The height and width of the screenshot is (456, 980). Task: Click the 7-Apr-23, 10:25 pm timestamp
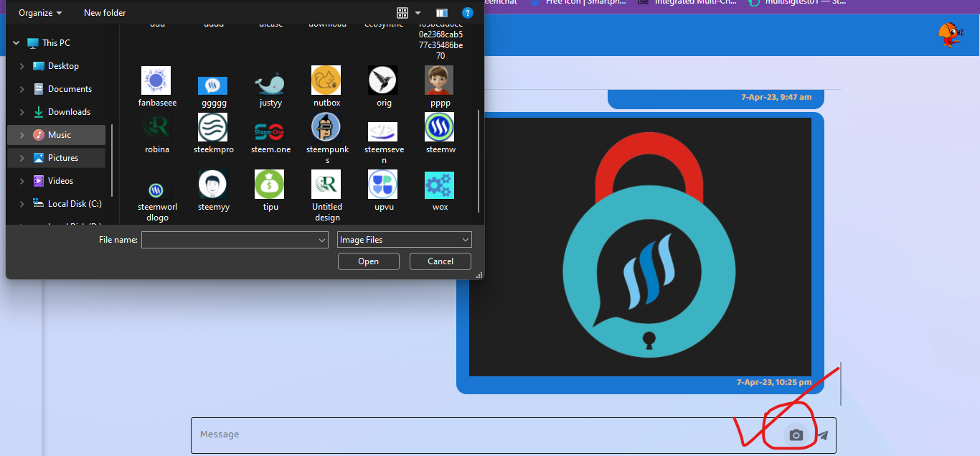click(774, 383)
